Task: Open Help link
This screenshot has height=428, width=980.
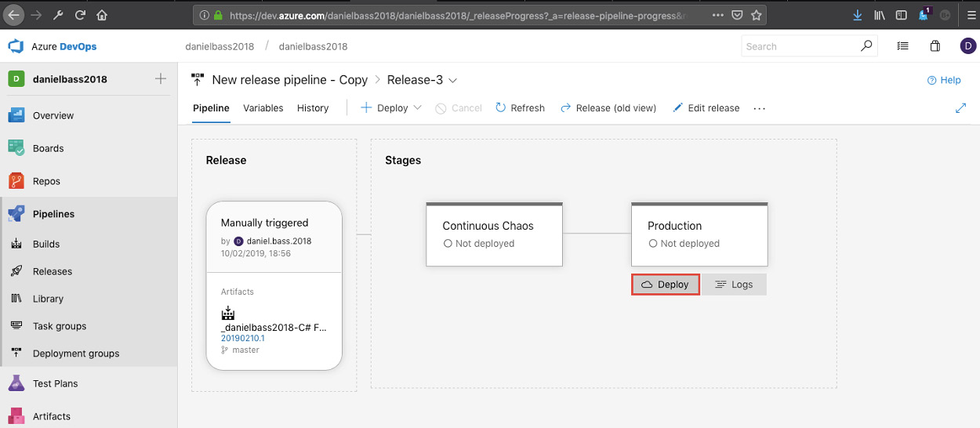Action: [944, 80]
